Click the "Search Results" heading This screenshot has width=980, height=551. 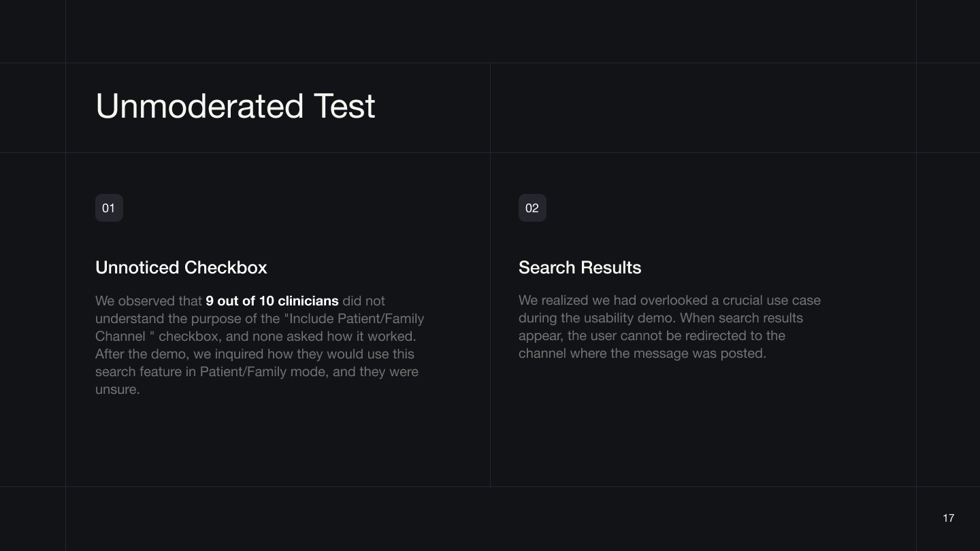click(580, 267)
